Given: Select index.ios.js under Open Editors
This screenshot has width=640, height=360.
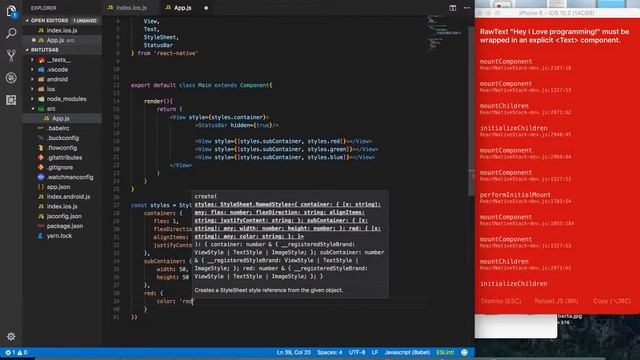Looking at the screenshot, I should pos(62,30).
